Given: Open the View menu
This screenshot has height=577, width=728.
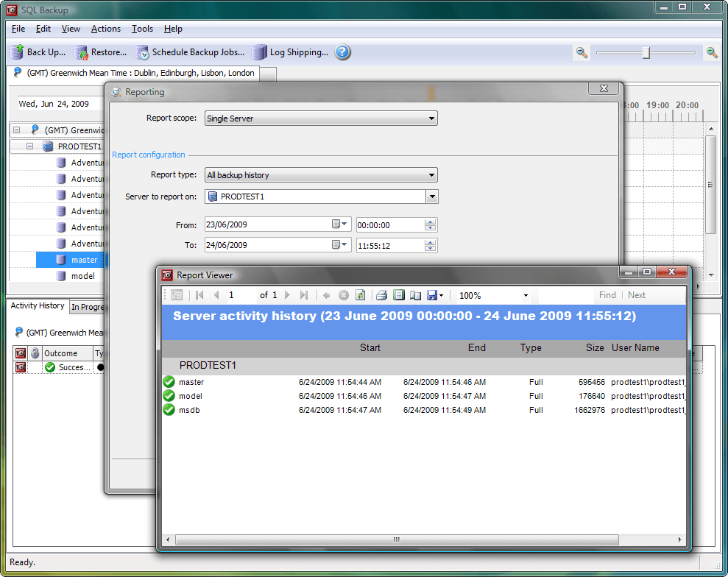Looking at the screenshot, I should [71, 29].
